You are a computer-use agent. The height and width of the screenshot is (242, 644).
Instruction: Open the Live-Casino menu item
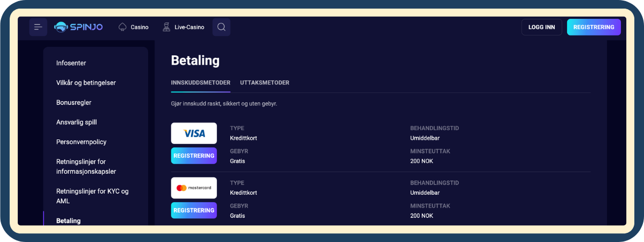[183, 27]
